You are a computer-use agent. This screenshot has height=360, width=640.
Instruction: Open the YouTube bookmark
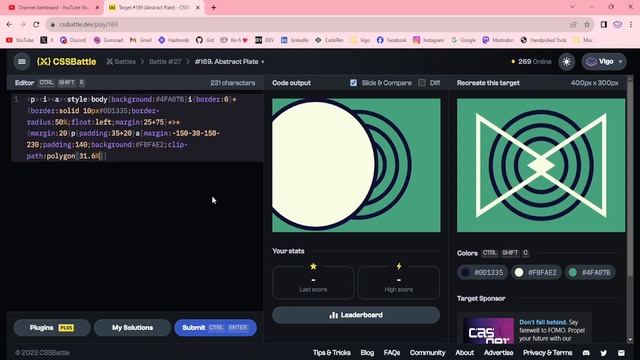pos(20,40)
